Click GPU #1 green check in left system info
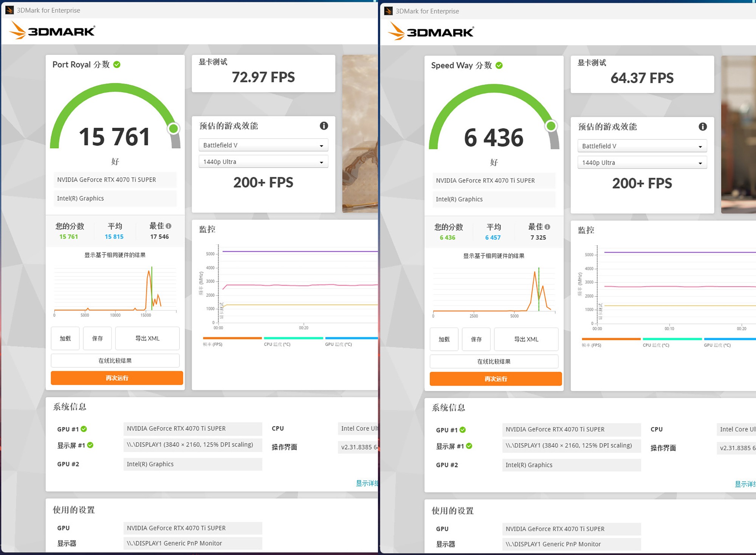 [x=84, y=429]
